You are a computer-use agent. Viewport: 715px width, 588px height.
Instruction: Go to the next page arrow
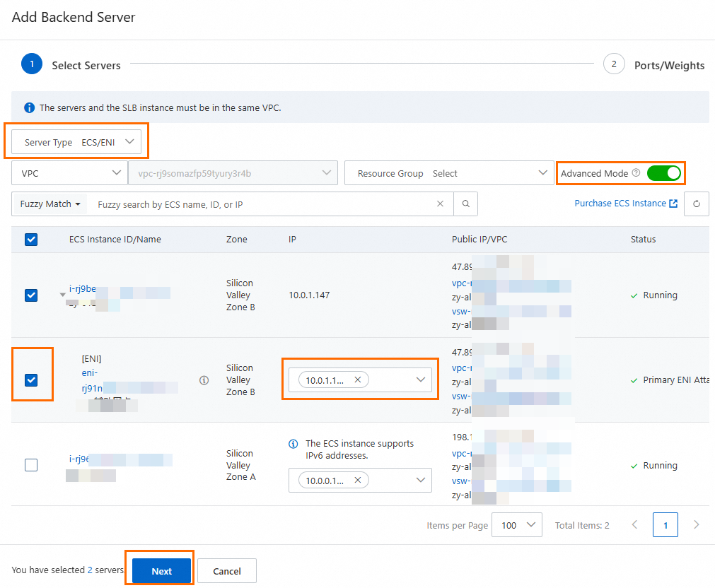[x=697, y=524]
